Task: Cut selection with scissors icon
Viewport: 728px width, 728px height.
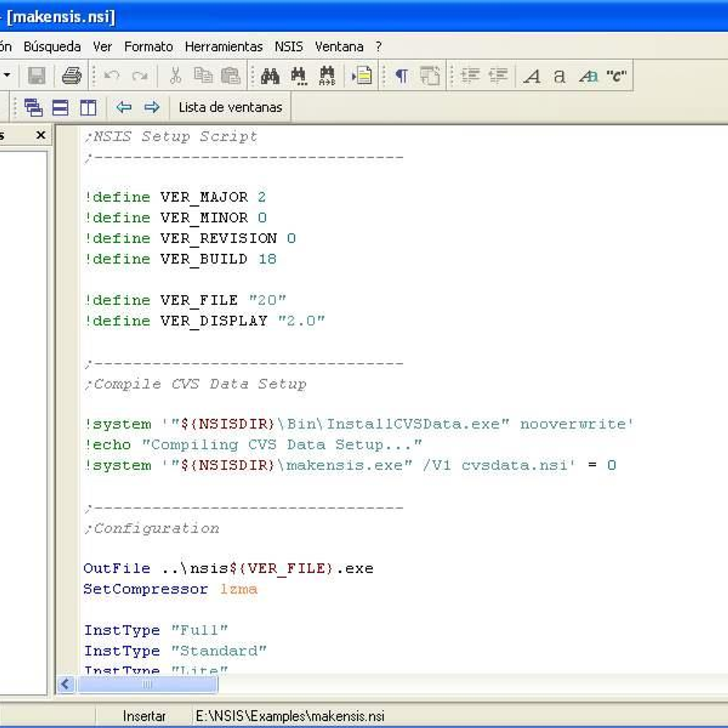Action: (x=175, y=76)
